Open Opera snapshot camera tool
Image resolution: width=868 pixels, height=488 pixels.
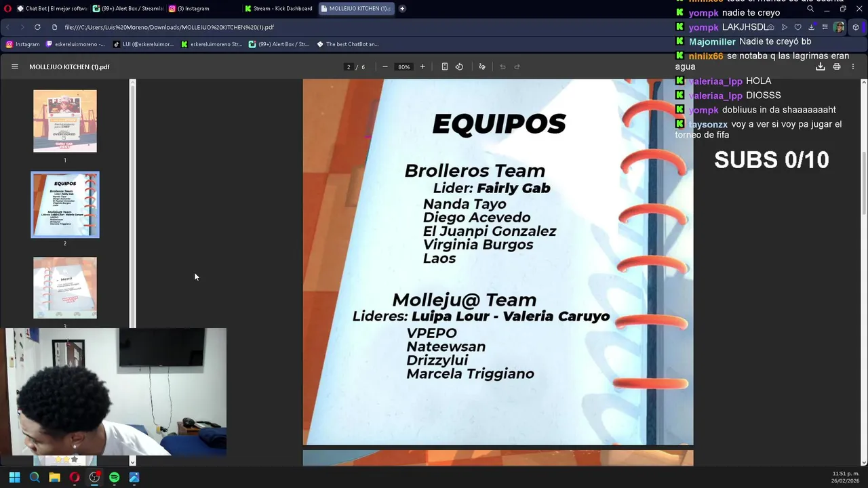point(770,27)
